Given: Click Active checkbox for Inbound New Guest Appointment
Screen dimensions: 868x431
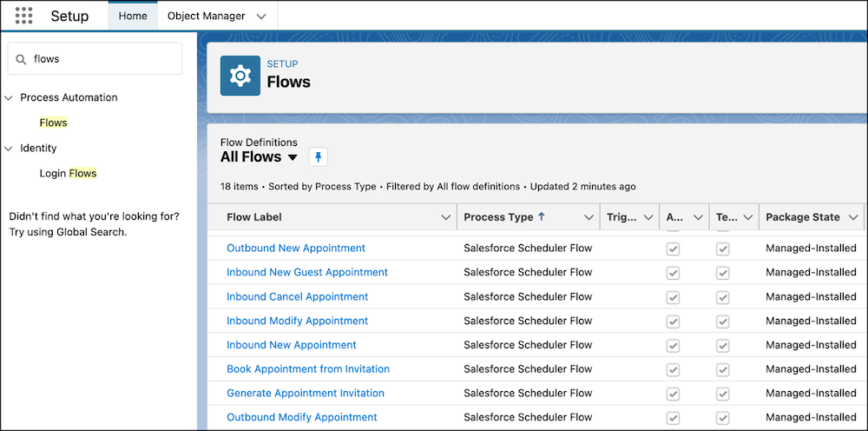Looking at the screenshot, I should pos(673,273).
